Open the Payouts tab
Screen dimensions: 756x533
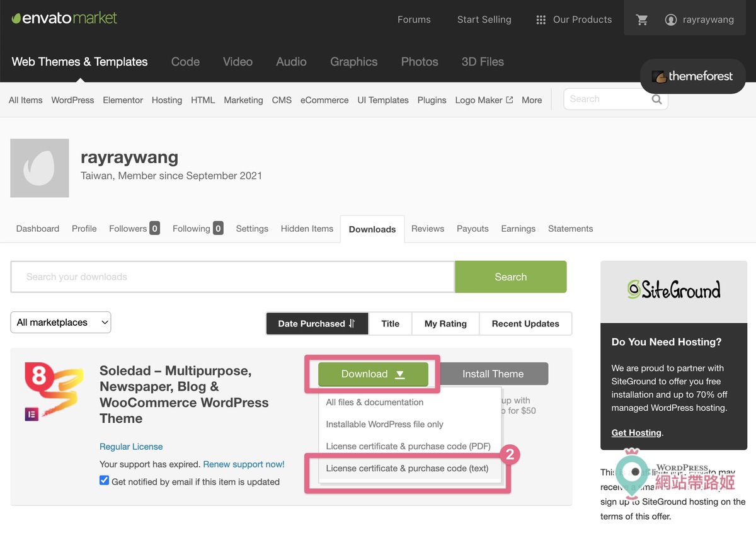(x=472, y=229)
